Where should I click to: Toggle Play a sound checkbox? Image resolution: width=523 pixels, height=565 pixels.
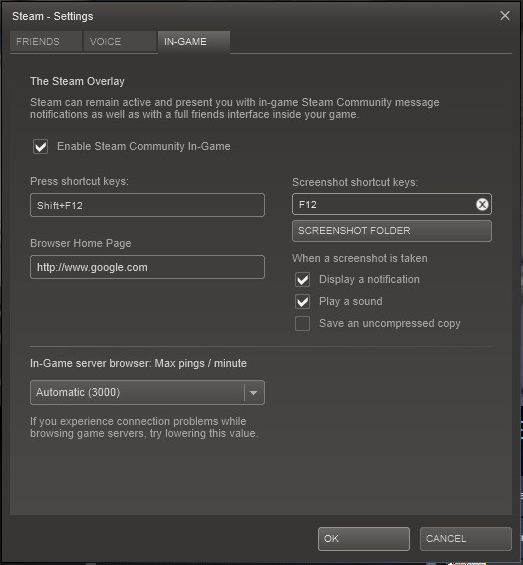[x=302, y=301]
